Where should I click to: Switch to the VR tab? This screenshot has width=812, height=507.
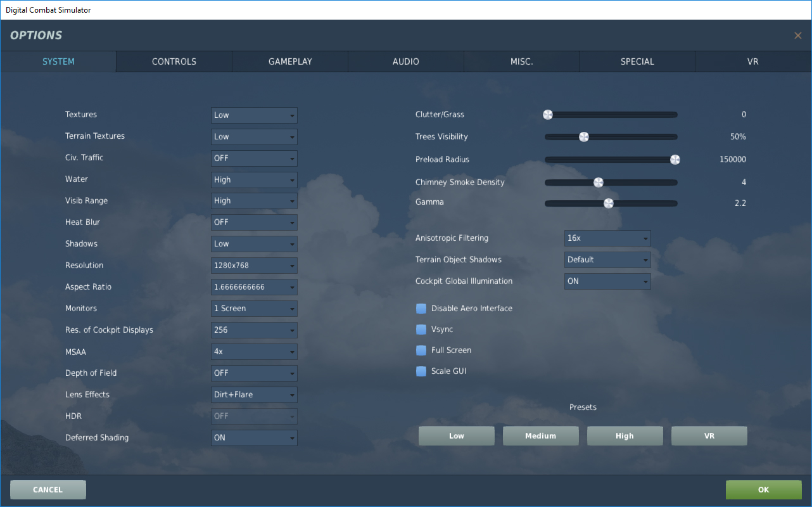point(753,61)
